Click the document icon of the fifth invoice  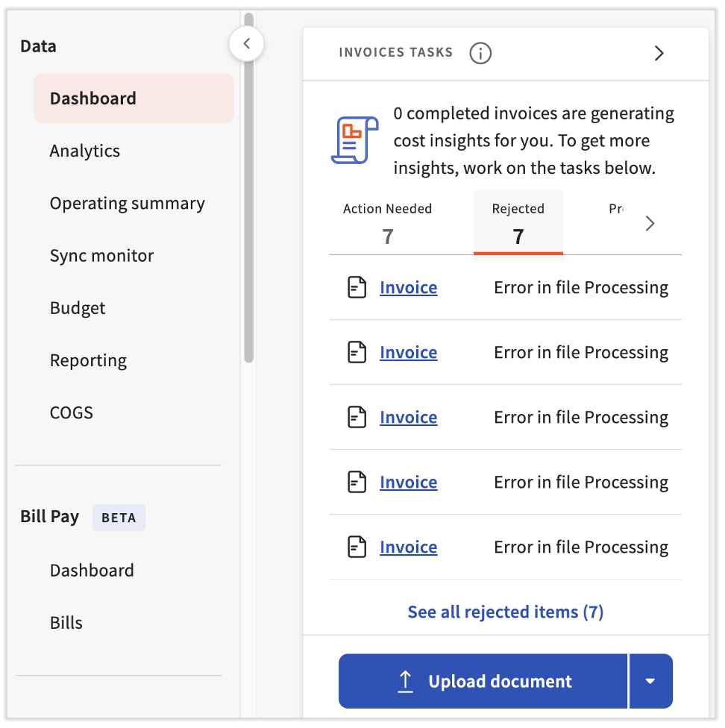point(358,547)
